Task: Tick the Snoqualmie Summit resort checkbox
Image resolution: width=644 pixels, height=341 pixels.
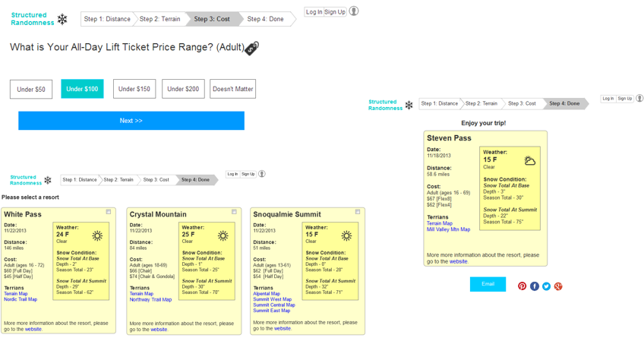Action: 358,212
